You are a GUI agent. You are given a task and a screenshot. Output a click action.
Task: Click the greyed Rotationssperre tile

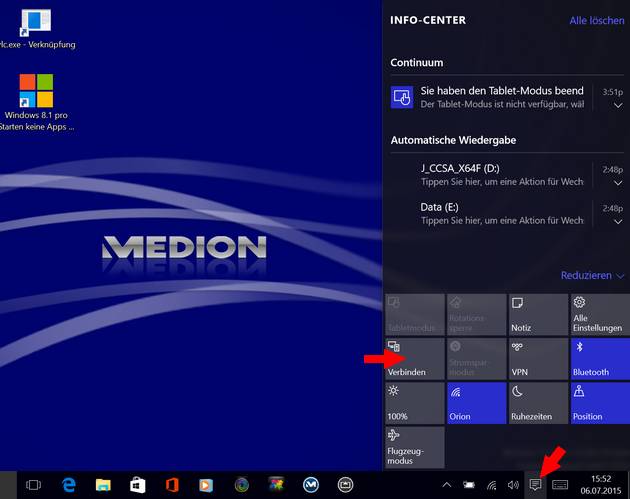[x=477, y=315]
